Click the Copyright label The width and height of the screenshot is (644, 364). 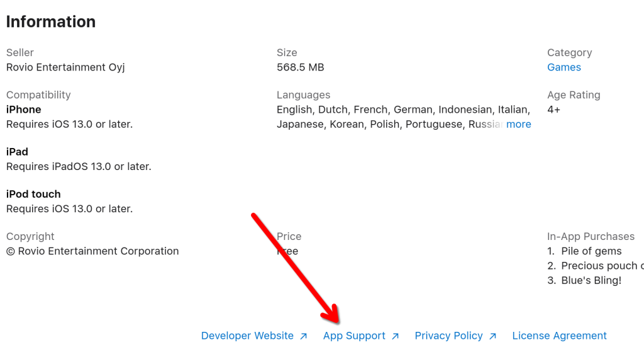pyautogui.click(x=30, y=237)
